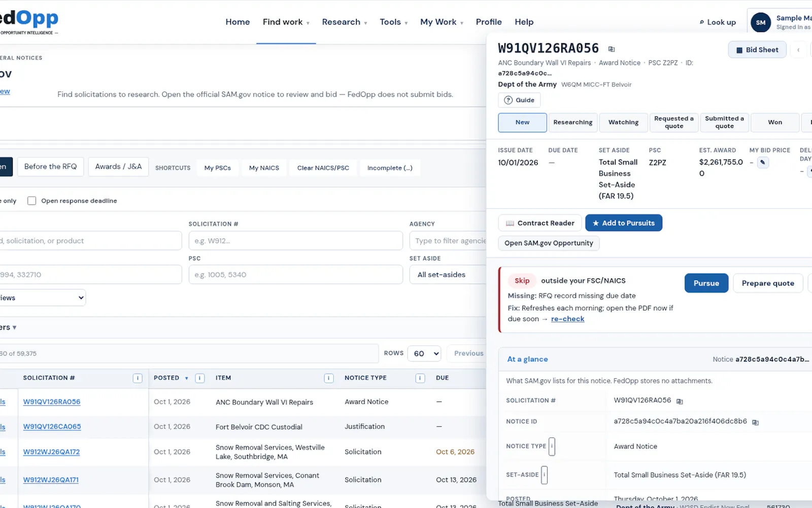Set status to Won
The width and height of the screenshot is (812, 508).
[x=775, y=122]
